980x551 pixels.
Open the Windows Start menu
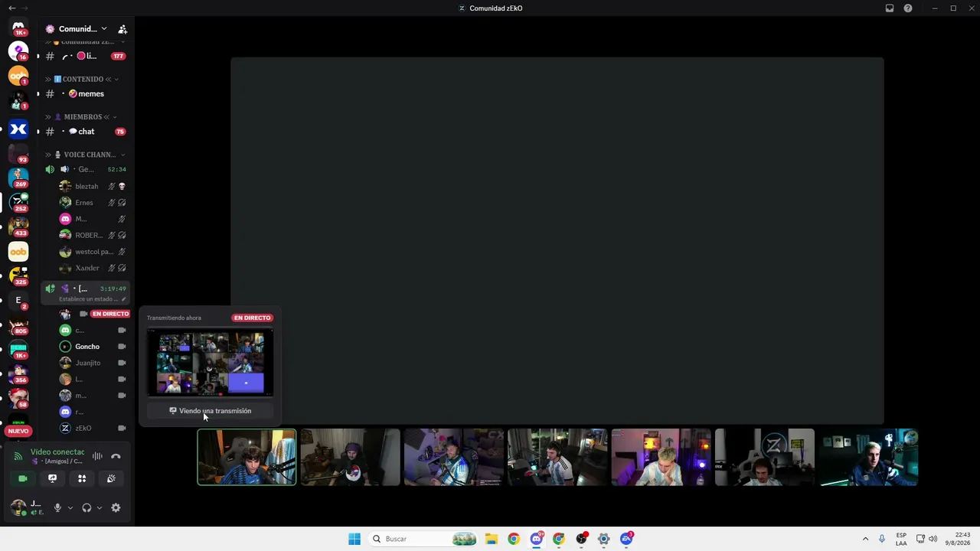[354, 539]
